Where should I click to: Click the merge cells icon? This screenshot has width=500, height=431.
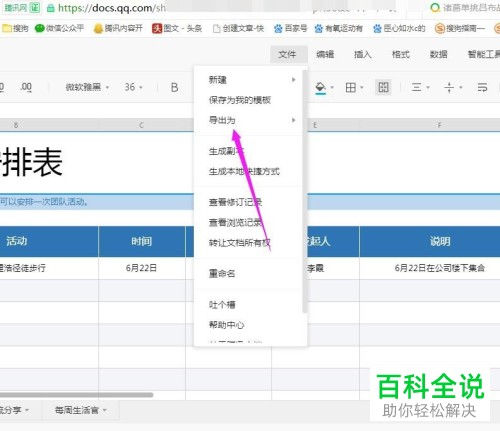point(383,87)
